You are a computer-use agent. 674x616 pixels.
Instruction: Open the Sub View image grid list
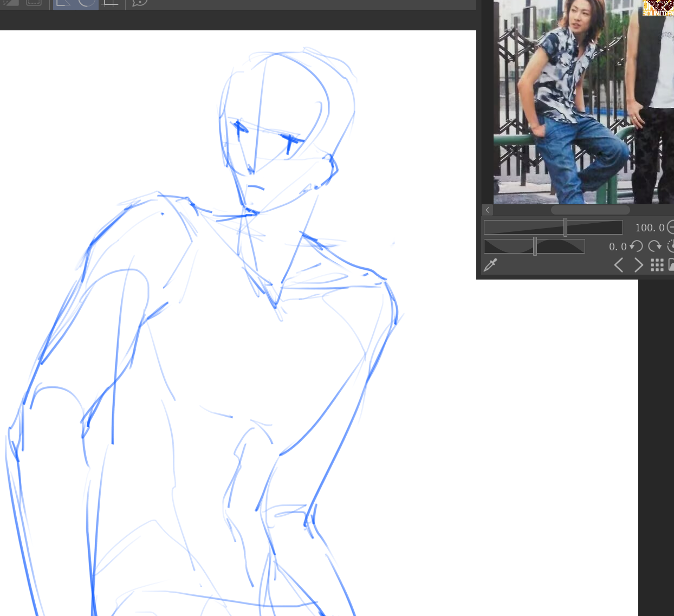click(657, 265)
